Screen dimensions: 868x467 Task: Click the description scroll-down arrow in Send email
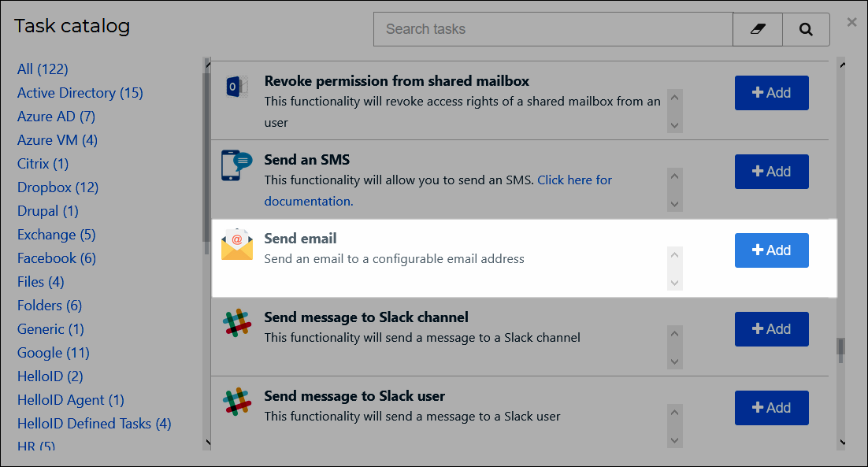[674, 283]
